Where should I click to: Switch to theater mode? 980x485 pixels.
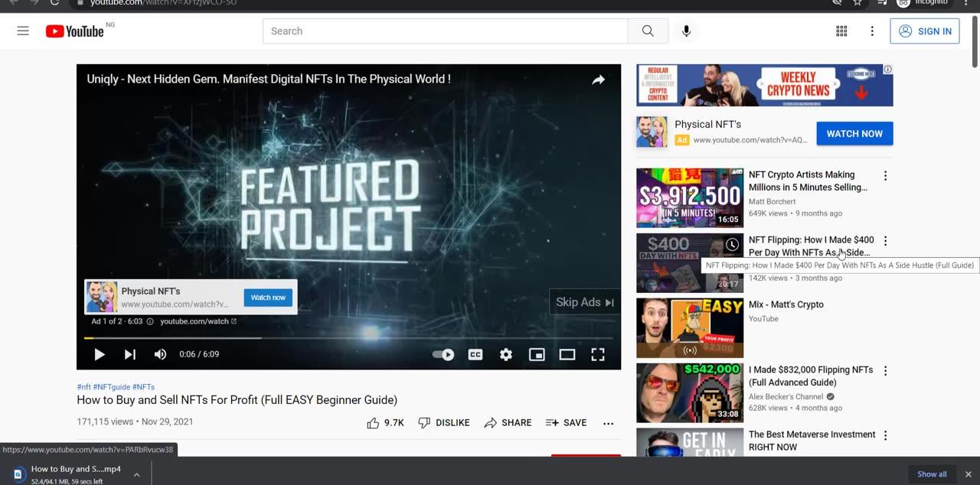point(567,354)
